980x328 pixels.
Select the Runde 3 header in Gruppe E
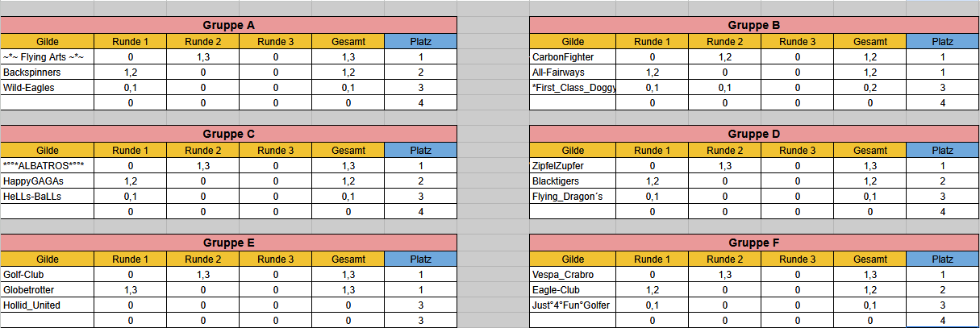[276, 259]
